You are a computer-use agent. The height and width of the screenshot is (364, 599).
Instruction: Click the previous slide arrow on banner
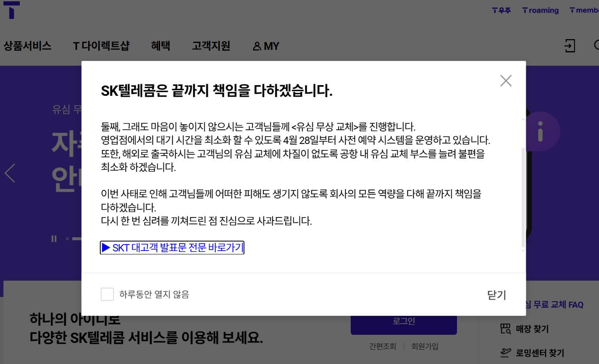[10, 173]
